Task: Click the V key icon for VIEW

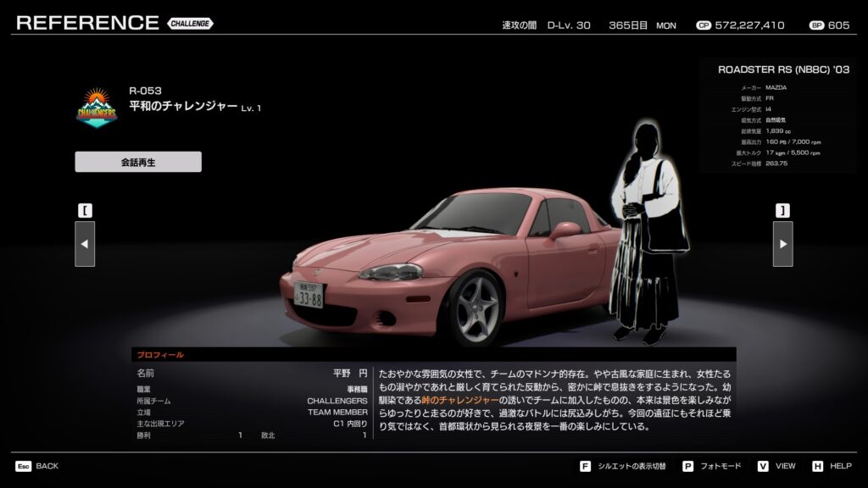Action: click(763, 466)
